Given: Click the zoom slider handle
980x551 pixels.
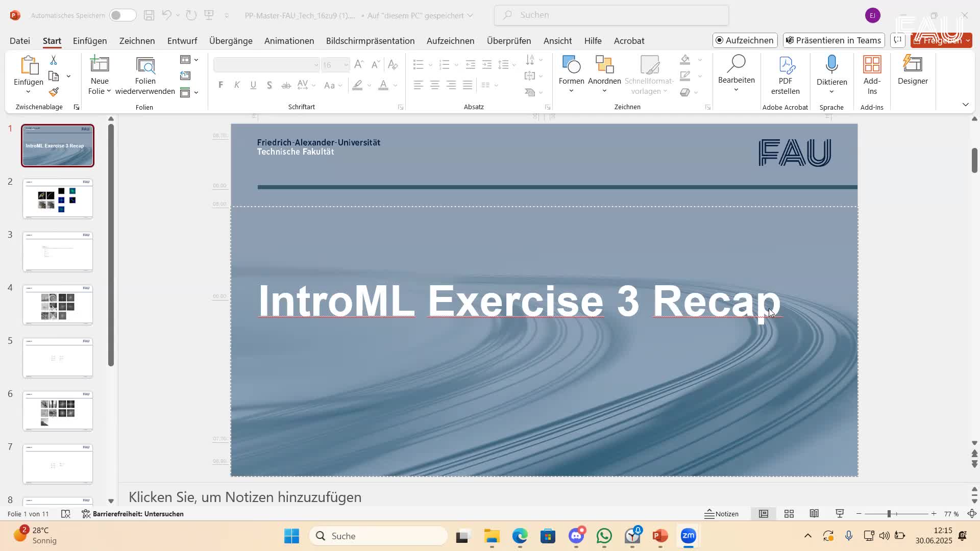Looking at the screenshot, I should [889, 514].
